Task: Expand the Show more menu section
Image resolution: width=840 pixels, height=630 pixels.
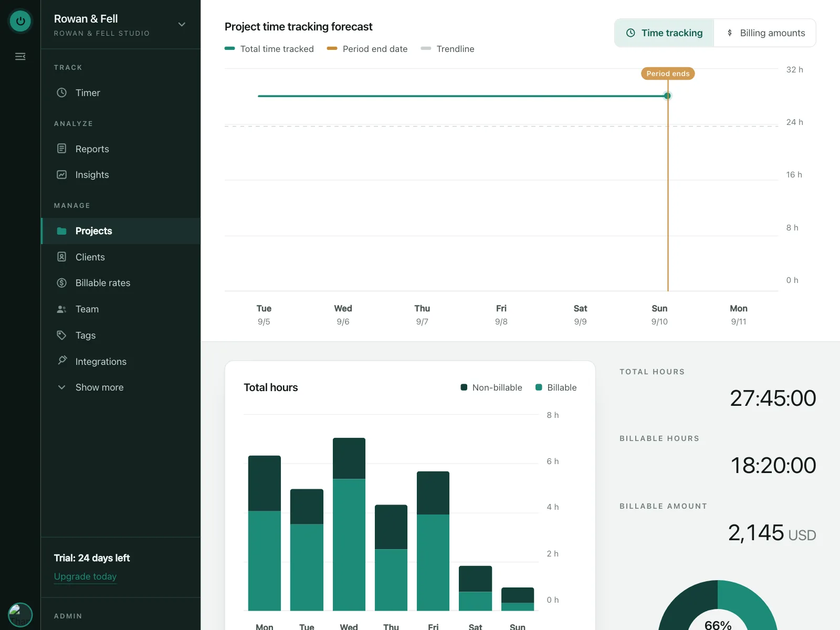Action: 121,387
